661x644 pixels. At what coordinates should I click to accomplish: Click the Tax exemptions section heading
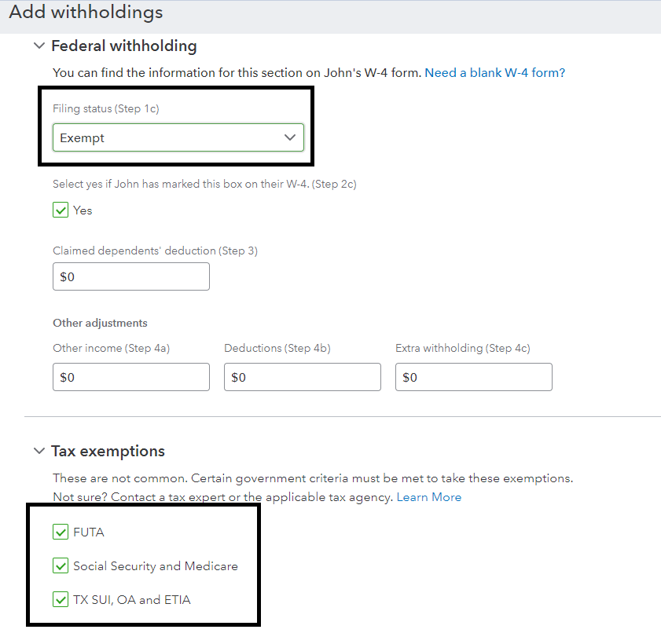click(108, 452)
